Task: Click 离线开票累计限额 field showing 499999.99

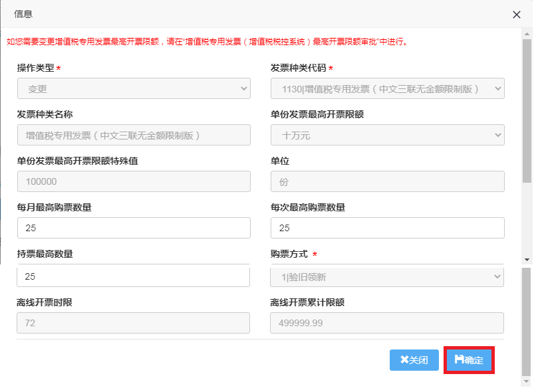Action: coord(386,323)
